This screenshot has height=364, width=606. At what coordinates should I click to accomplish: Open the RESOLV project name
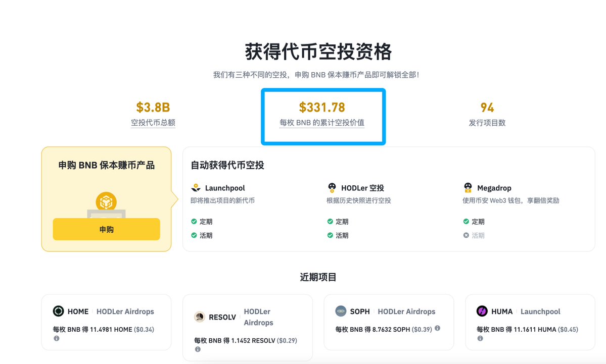222,317
